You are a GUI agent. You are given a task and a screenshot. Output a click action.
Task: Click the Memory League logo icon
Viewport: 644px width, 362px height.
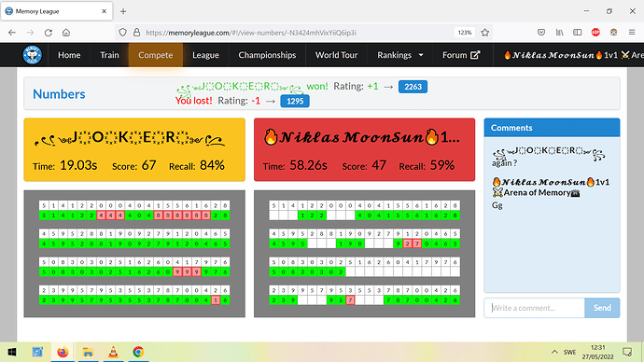pos(32,55)
